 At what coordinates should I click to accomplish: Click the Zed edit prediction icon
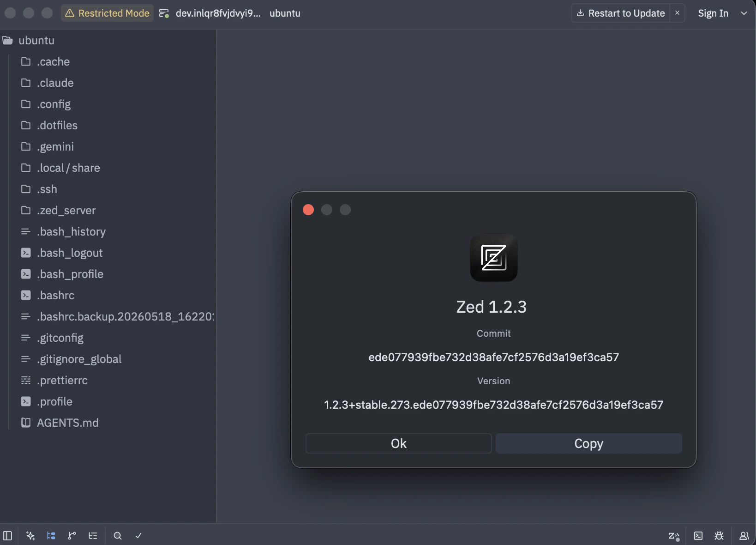pos(674,536)
